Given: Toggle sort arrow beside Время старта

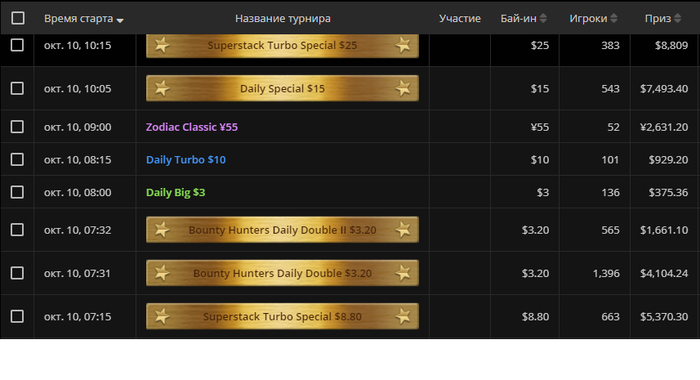Looking at the screenshot, I should (x=120, y=20).
